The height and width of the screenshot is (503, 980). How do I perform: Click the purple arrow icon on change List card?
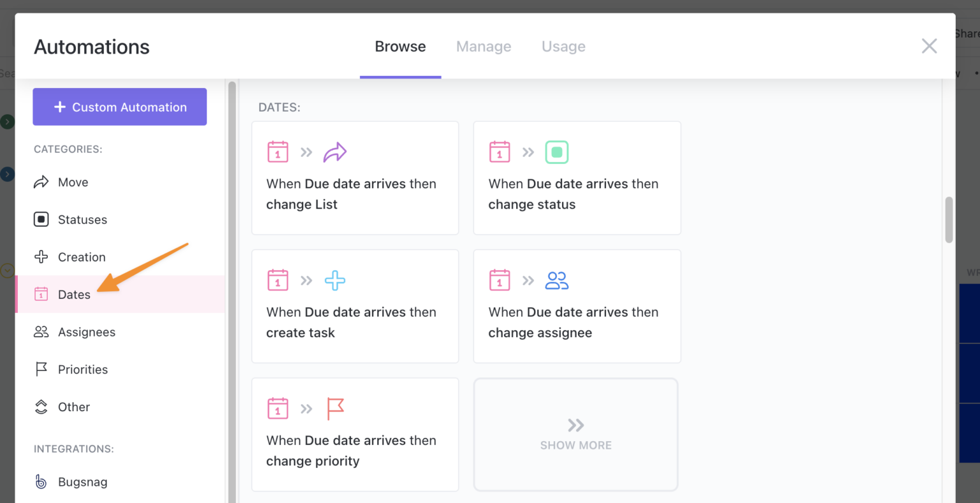[335, 152]
